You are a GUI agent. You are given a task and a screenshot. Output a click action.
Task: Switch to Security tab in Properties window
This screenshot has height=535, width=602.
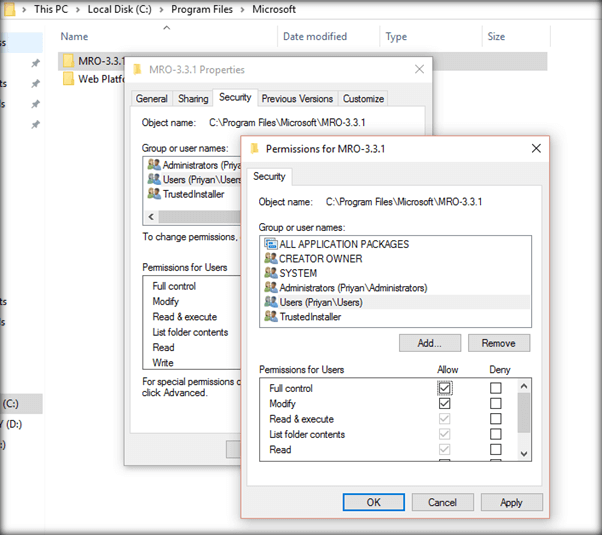point(235,97)
